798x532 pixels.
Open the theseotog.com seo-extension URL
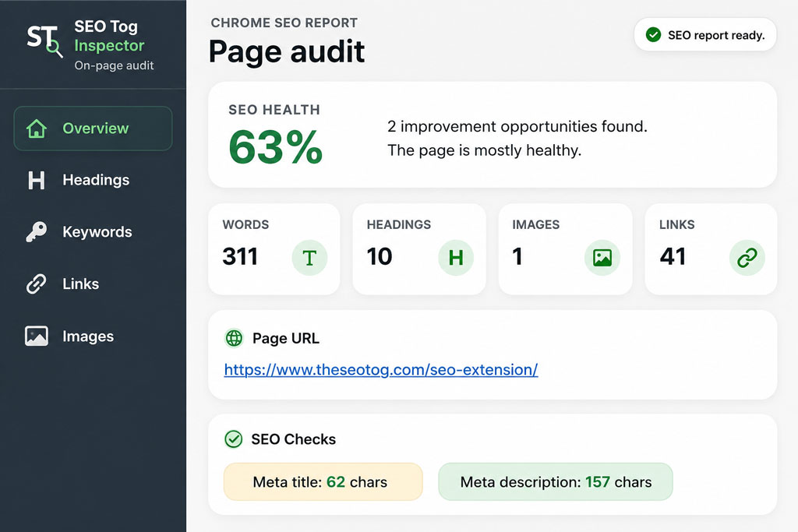(x=380, y=370)
